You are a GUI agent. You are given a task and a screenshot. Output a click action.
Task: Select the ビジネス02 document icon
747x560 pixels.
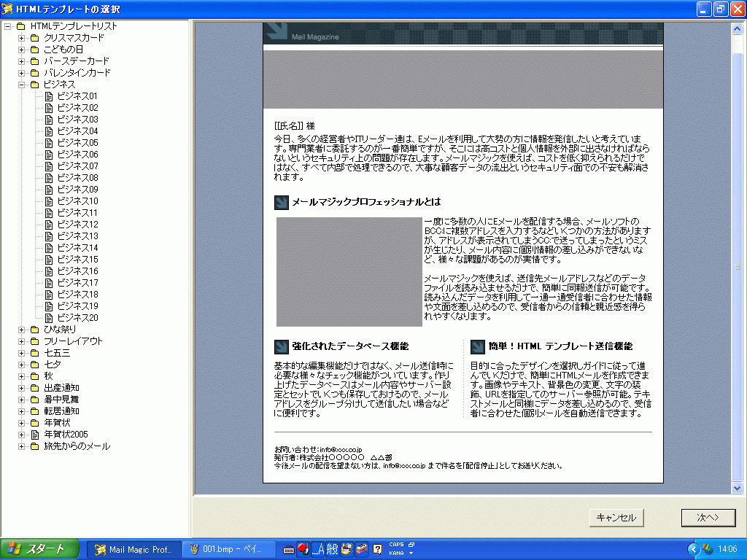[49, 108]
